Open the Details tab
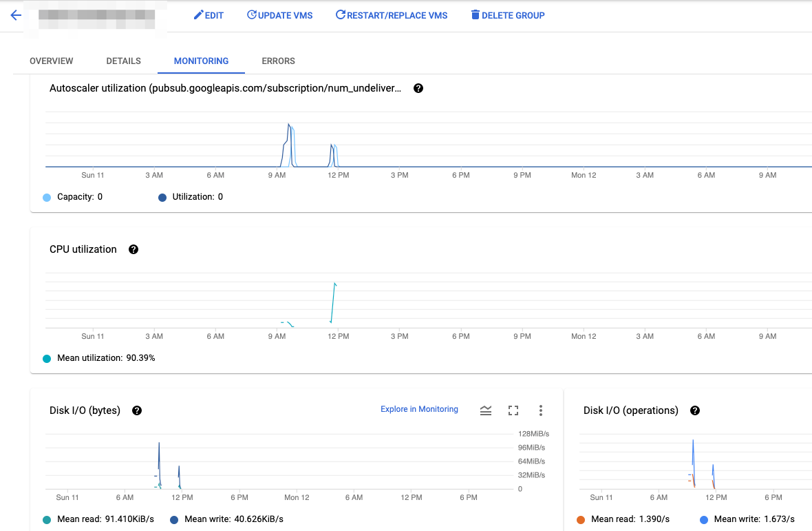Viewport: 812px width, 531px height. tap(124, 61)
